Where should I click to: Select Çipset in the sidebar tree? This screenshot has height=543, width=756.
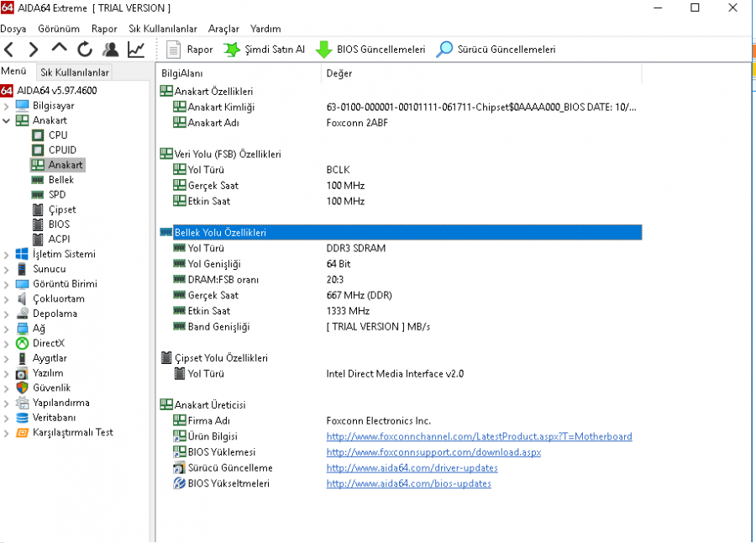click(62, 210)
